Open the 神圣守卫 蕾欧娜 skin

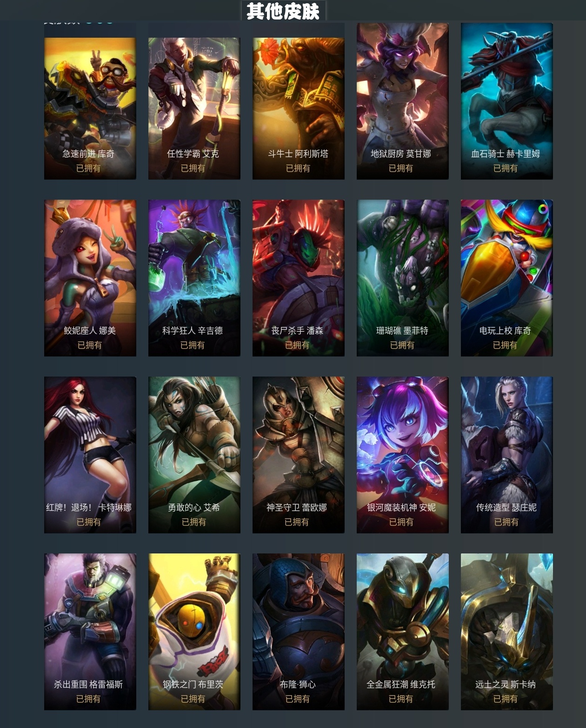click(299, 455)
